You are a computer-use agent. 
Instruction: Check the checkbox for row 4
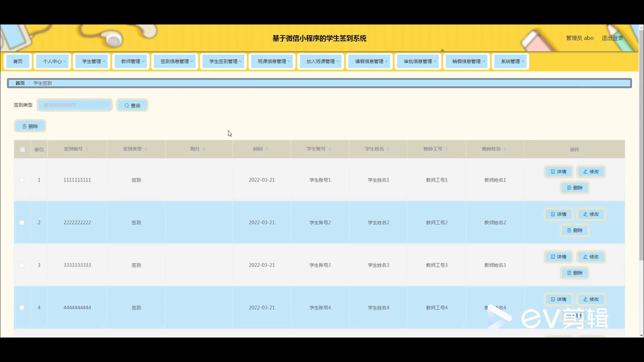22,308
